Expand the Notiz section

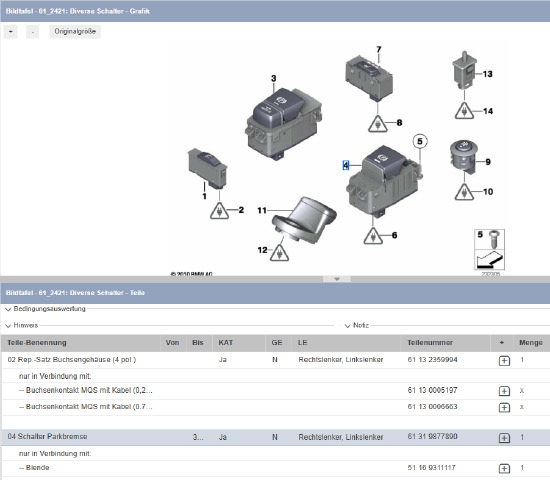coord(357,325)
